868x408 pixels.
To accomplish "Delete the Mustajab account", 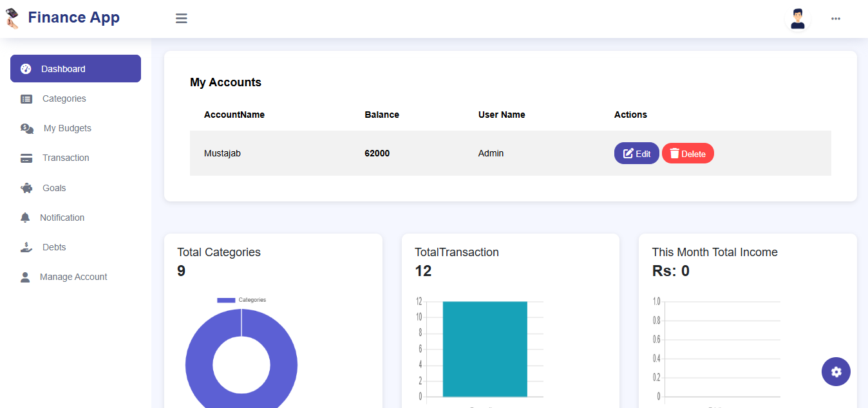I will 688,154.
